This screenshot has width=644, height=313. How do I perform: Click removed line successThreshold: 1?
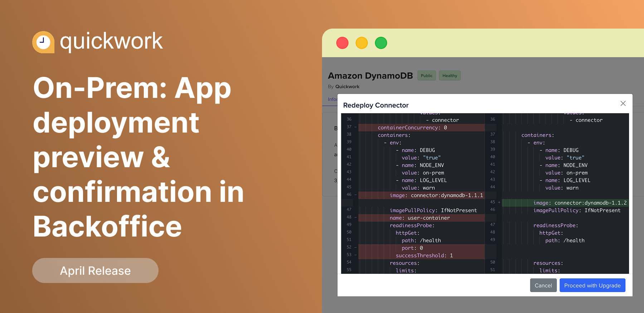pyautogui.click(x=421, y=255)
